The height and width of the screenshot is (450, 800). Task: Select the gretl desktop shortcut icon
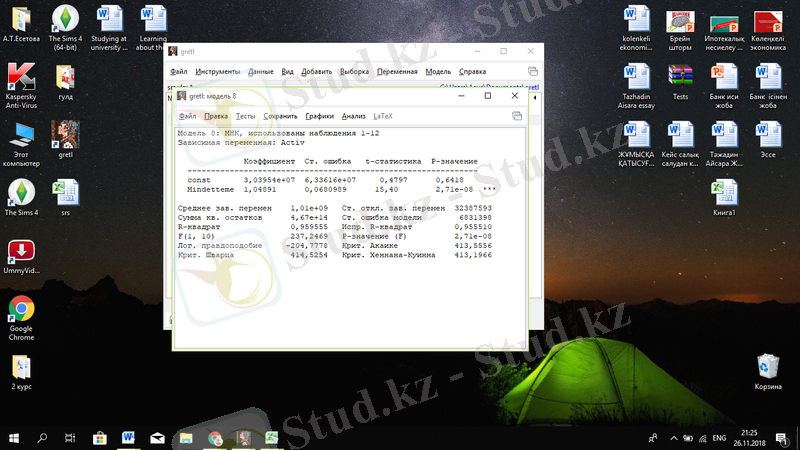click(67, 138)
